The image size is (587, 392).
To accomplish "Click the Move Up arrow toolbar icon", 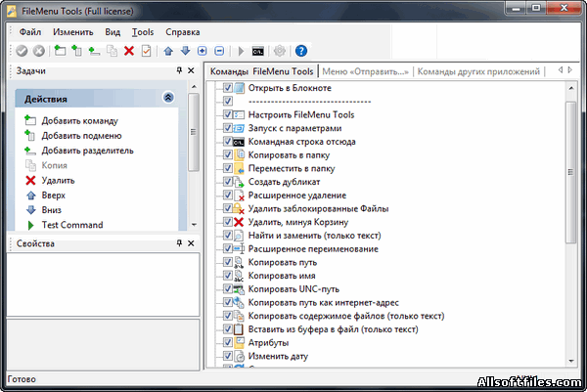I will click(x=168, y=51).
